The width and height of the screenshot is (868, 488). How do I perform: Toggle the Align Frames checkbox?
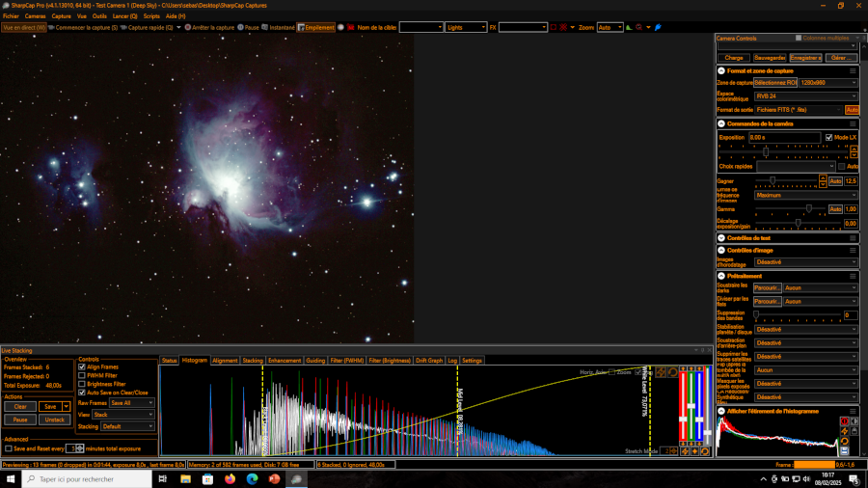tap(82, 366)
